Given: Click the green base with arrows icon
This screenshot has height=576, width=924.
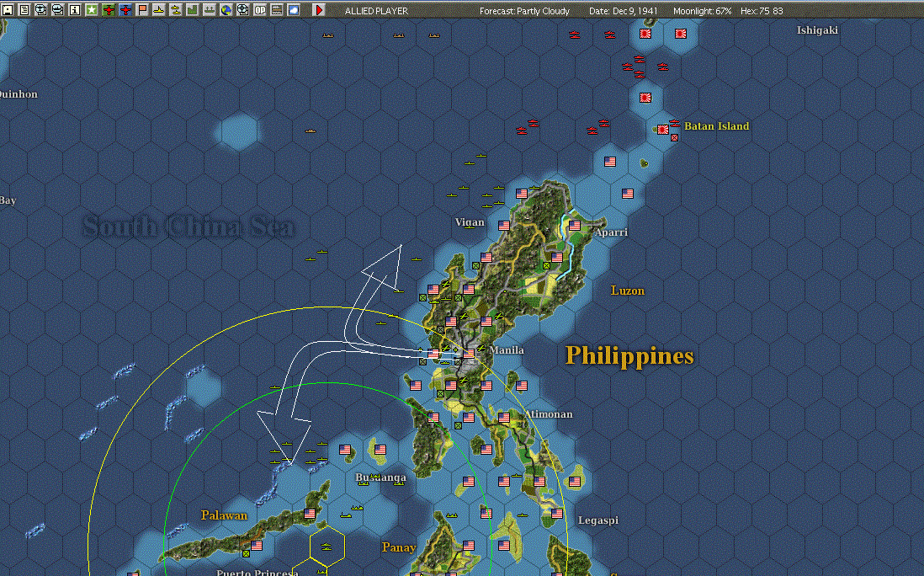Looking at the screenshot, I should [210, 10].
